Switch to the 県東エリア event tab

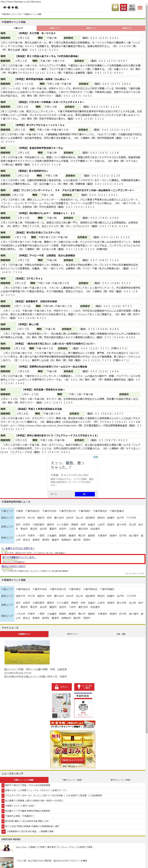[91, 28]
